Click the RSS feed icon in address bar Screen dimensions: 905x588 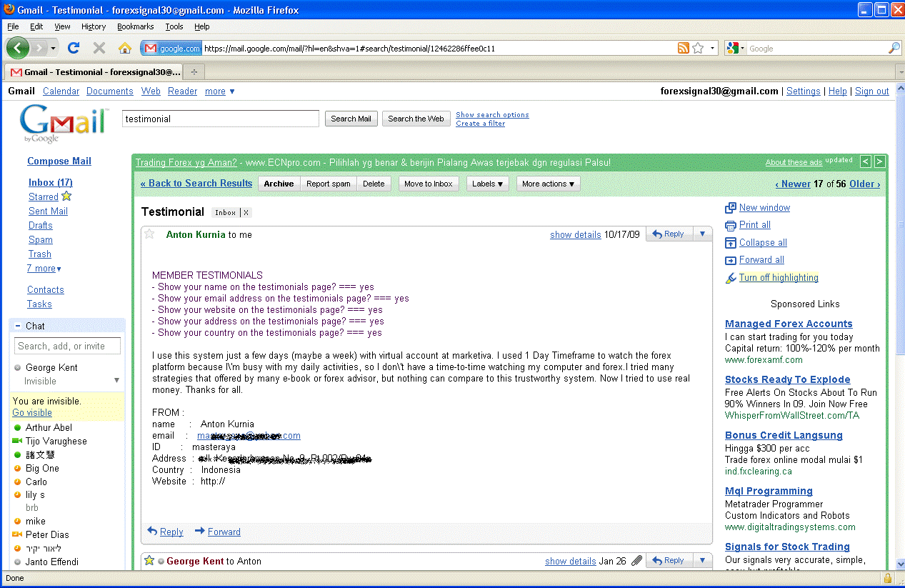(684, 48)
